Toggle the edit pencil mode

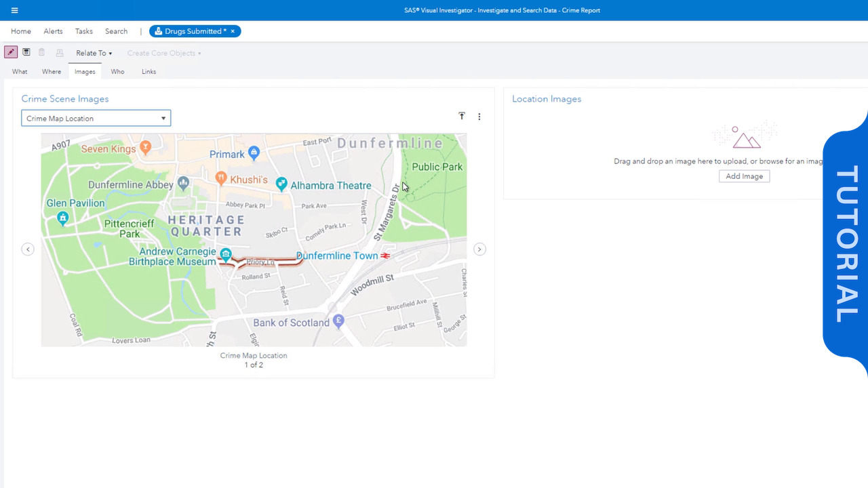[10, 52]
